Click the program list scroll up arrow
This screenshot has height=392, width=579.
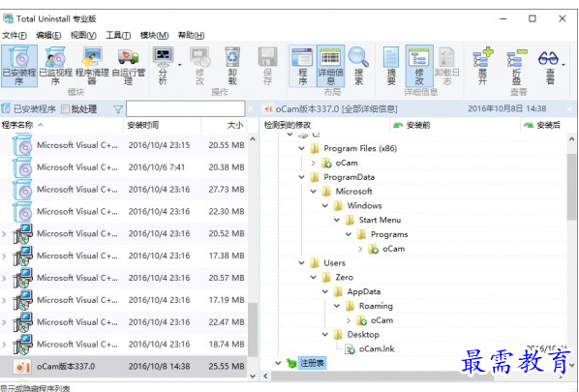pos(253,139)
